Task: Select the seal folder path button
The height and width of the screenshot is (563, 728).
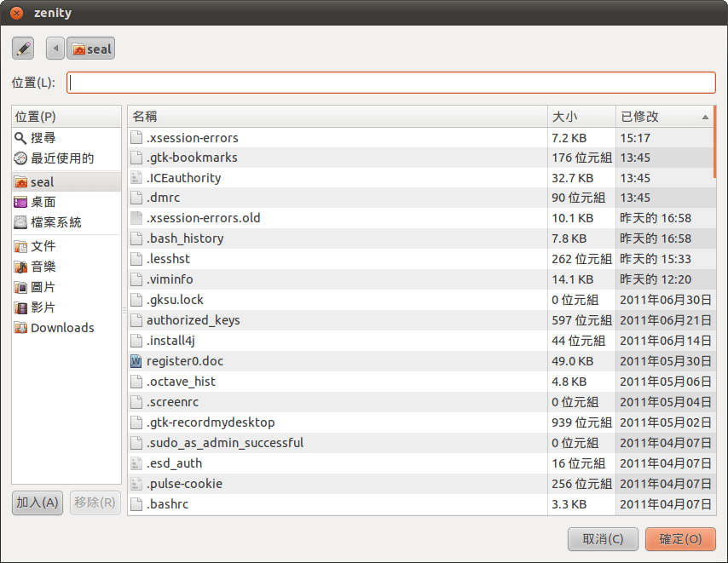Action: 91,49
